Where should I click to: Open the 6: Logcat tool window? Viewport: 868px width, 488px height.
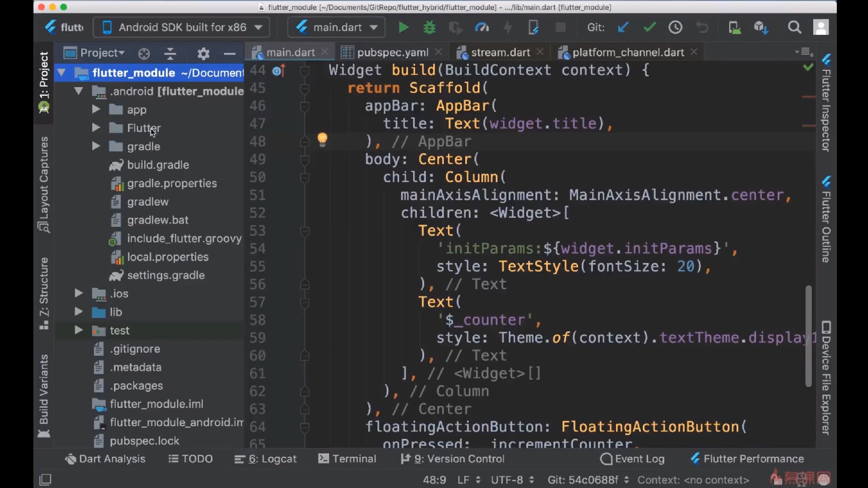(265, 459)
